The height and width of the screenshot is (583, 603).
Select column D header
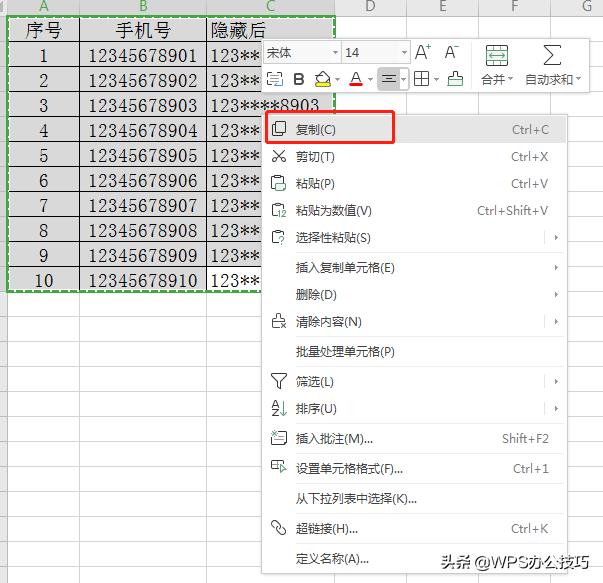(370, 7)
